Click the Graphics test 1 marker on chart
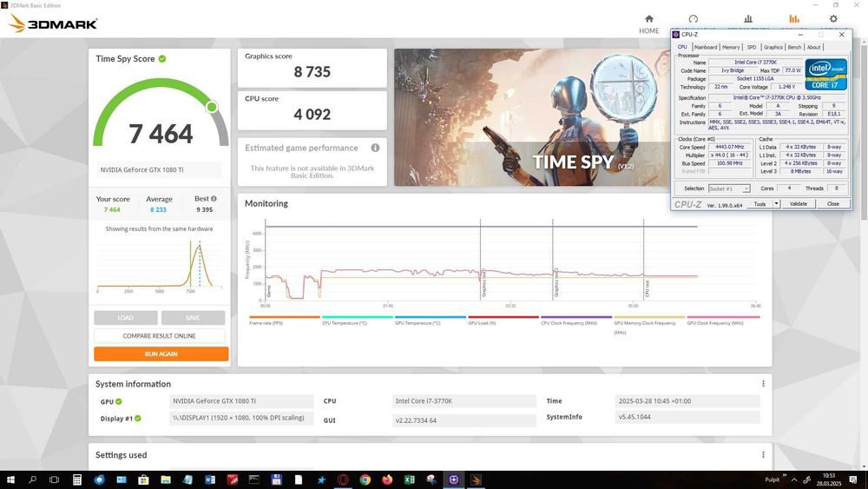868x489 pixels. click(483, 282)
